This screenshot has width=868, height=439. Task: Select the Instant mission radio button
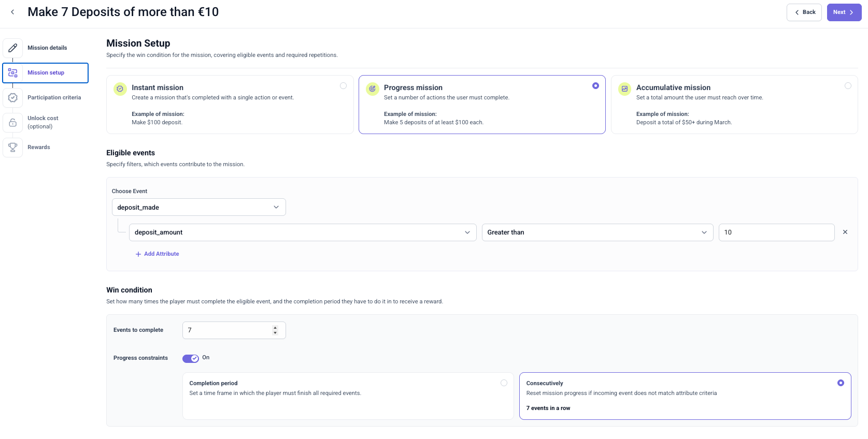(x=343, y=86)
